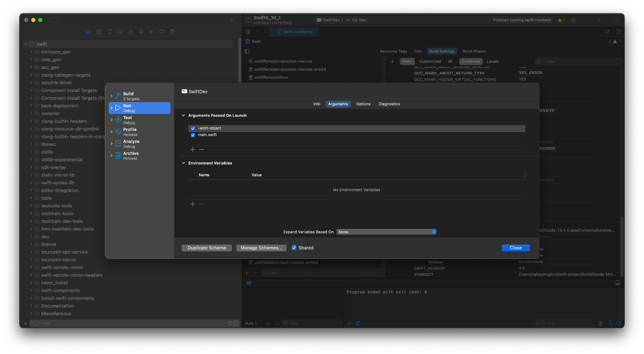
Task: Select the Analyze action icon
Action: coord(118,144)
